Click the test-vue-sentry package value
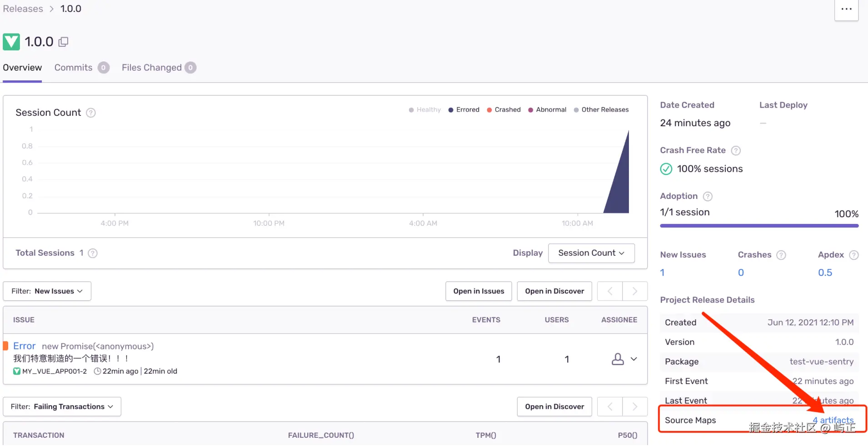Image resolution: width=868 pixels, height=446 pixels. coord(822,362)
